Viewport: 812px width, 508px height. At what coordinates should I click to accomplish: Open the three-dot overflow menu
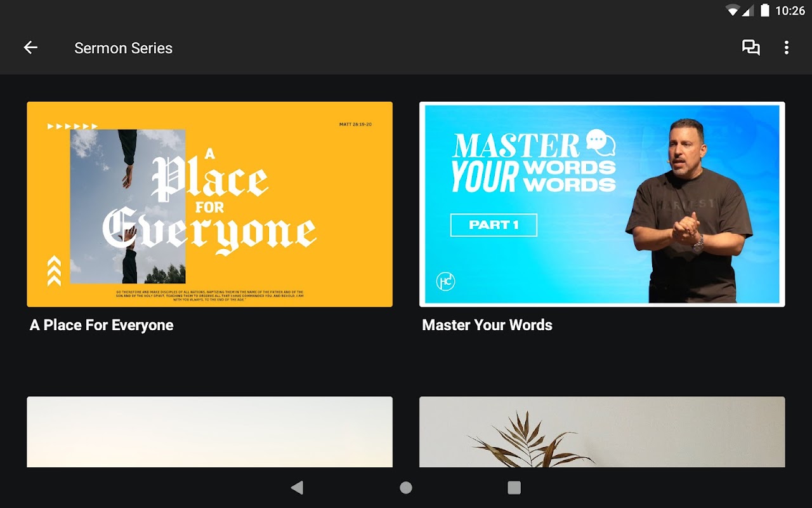[x=787, y=48]
